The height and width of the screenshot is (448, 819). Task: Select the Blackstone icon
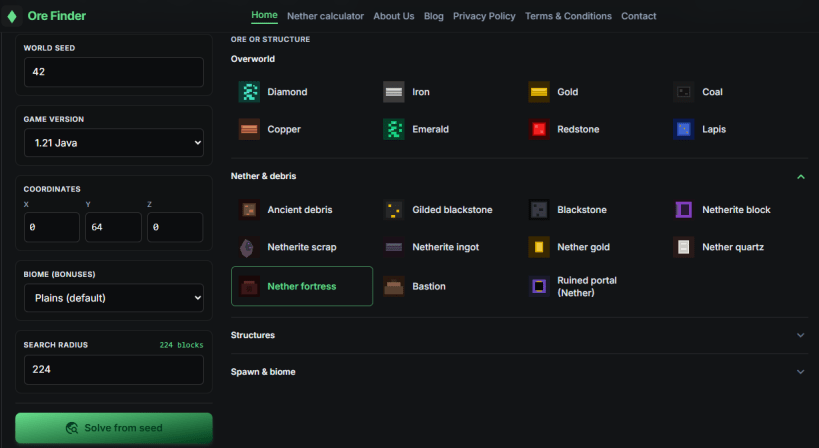point(539,210)
